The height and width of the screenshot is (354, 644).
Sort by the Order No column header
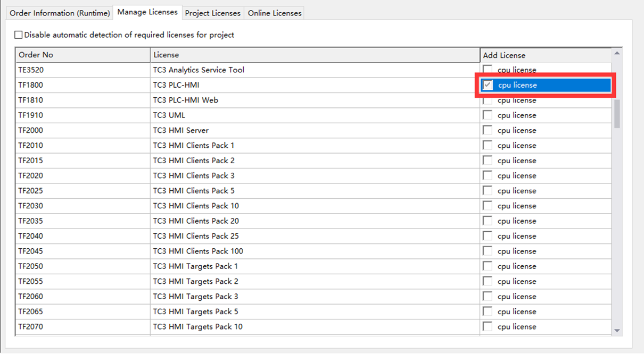(x=83, y=55)
